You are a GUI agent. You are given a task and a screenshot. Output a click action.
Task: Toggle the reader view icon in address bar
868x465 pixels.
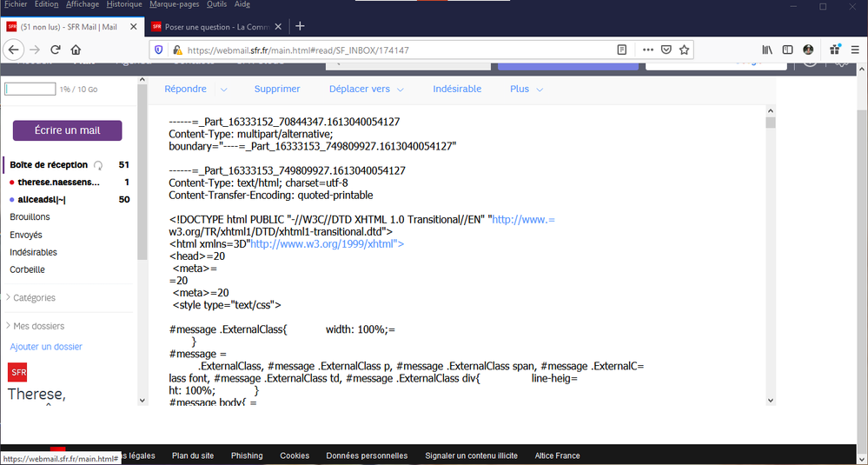(622, 50)
